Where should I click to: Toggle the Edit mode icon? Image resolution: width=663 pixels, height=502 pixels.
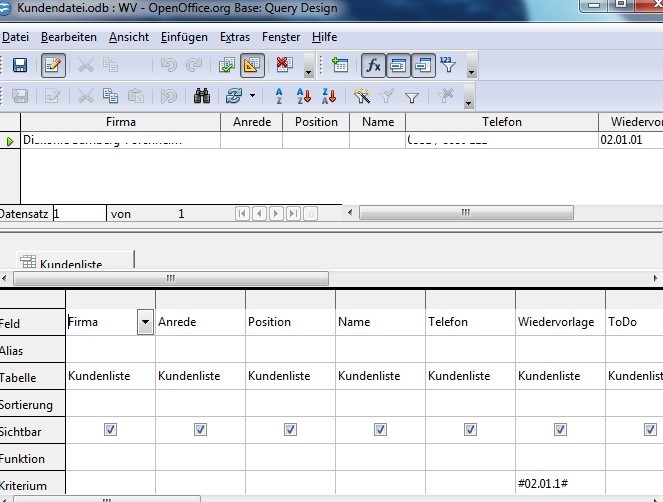pos(53,66)
